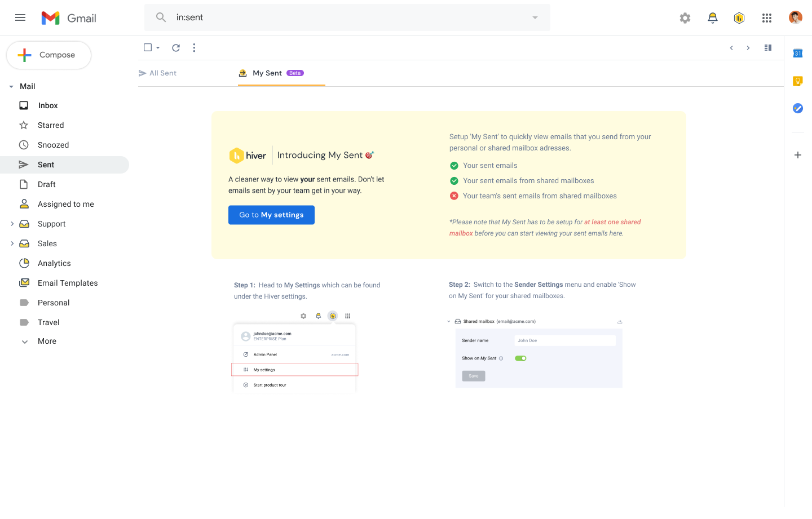Open Hiver notifications bell
The image size is (812, 519).
pyautogui.click(x=713, y=18)
